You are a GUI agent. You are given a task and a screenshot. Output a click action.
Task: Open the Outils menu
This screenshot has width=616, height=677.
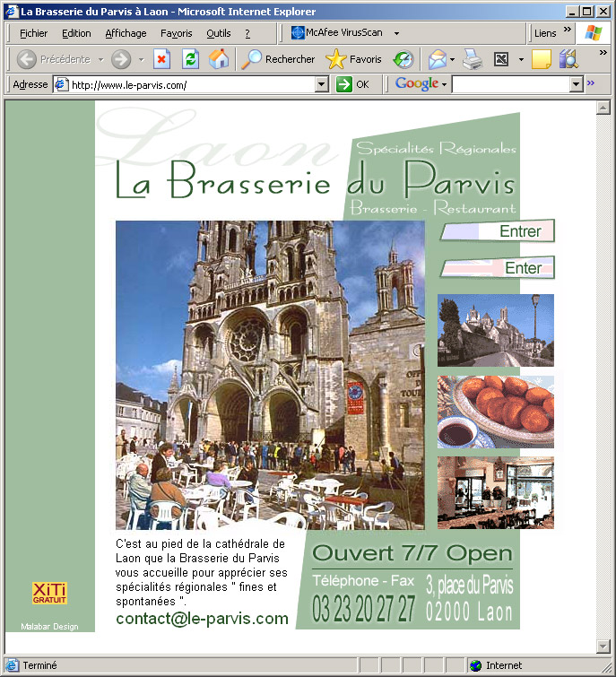coord(218,33)
